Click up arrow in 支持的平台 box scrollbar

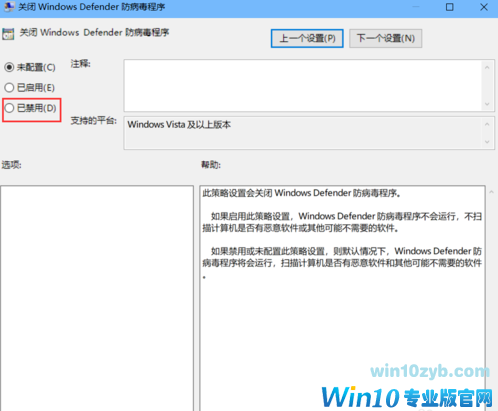coord(487,124)
